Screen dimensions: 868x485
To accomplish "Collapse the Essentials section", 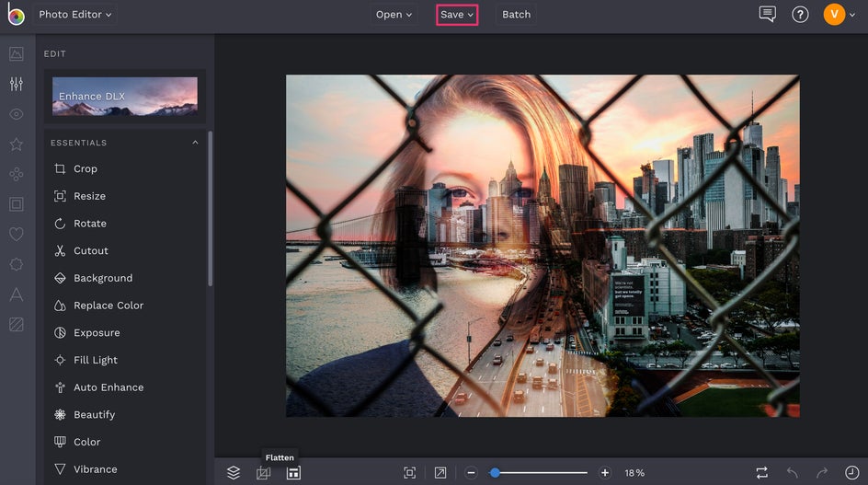I will (195, 143).
